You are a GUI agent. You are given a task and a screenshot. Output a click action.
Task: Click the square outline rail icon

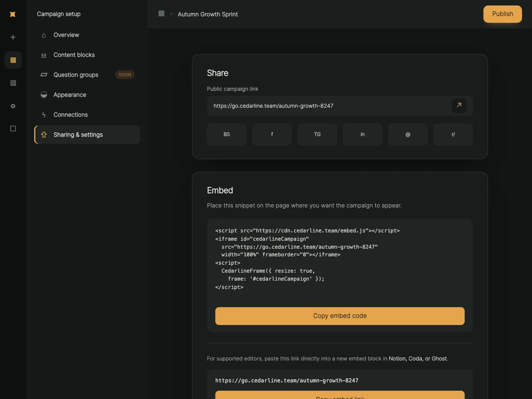(13, 129)
